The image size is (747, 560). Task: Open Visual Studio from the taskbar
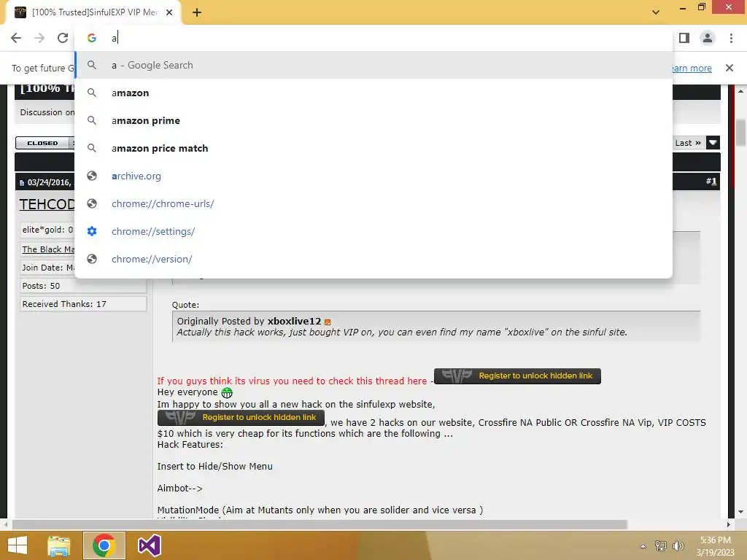click(150, 545)
